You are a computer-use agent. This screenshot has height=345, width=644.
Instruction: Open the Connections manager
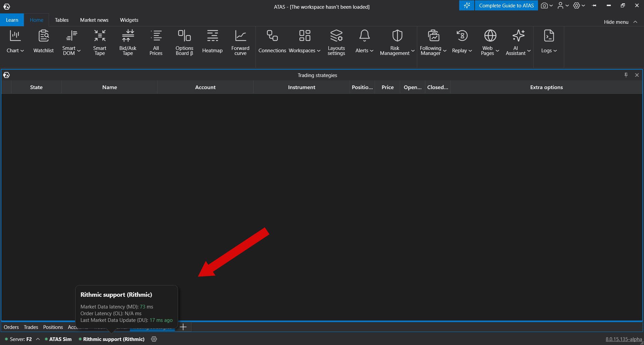(x=272, y=42)
